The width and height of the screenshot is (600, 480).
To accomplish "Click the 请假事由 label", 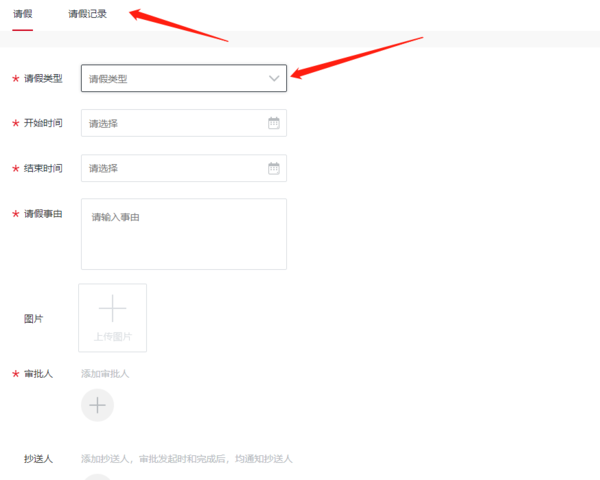I will [43, 214].
